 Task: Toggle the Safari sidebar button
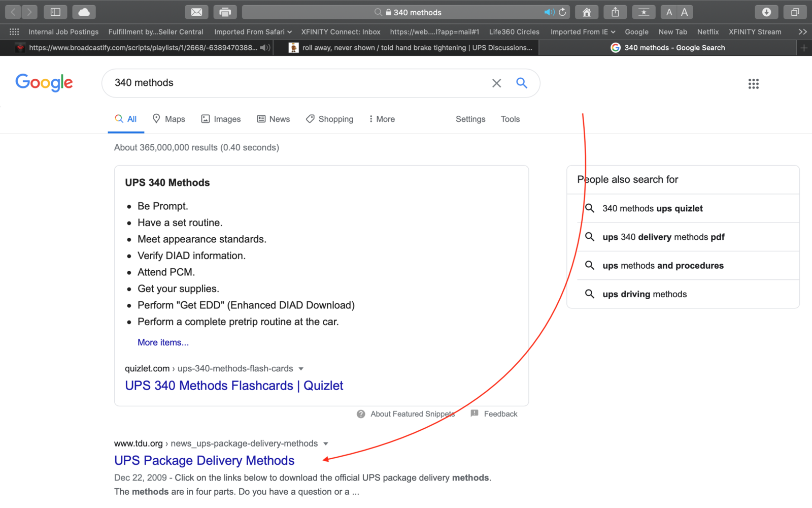[55, 12]
